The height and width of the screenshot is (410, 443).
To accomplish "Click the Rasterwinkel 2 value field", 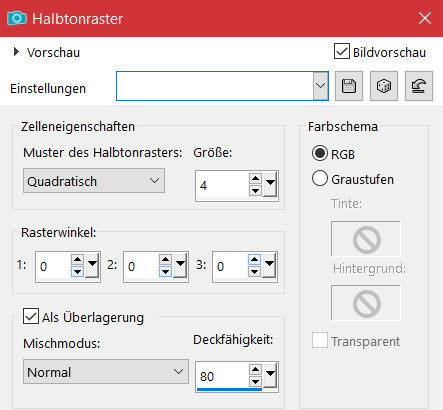I will [141, 266].
